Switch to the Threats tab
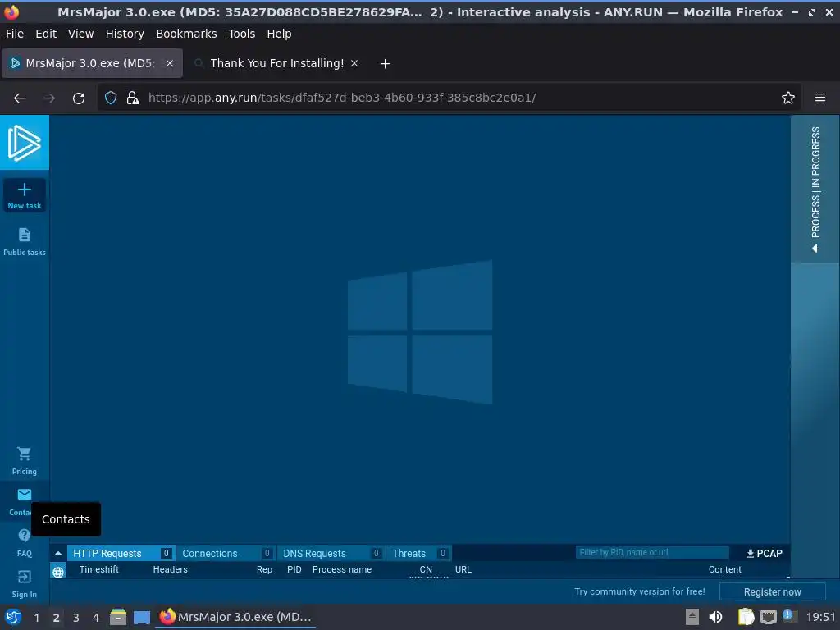The image size is (840, 630). pos(418,554)
